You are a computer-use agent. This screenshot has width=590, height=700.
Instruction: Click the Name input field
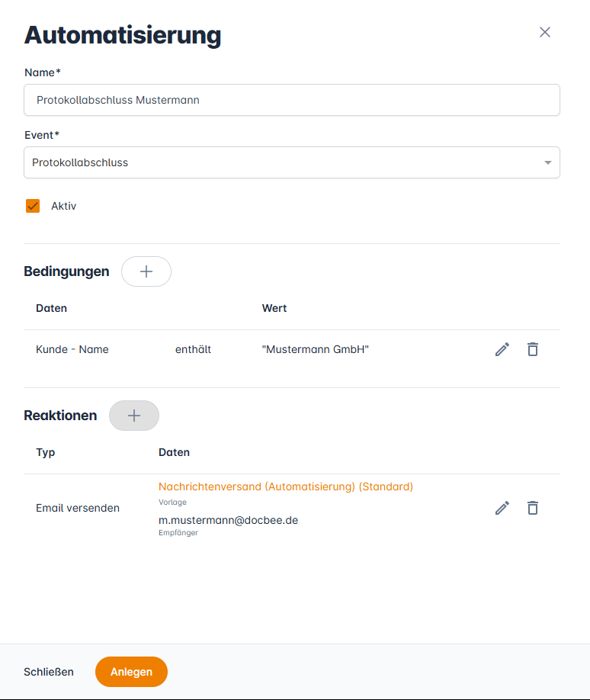[291, 100]
